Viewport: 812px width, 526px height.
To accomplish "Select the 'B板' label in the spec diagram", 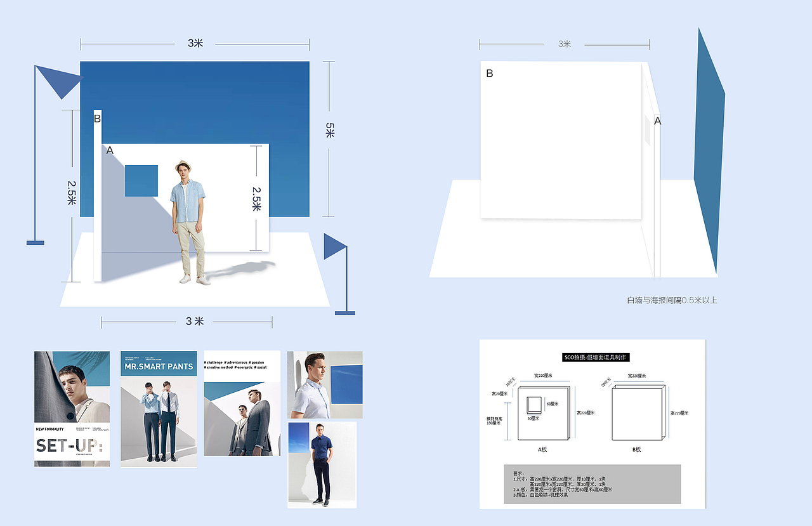I will tap(636, 449).
